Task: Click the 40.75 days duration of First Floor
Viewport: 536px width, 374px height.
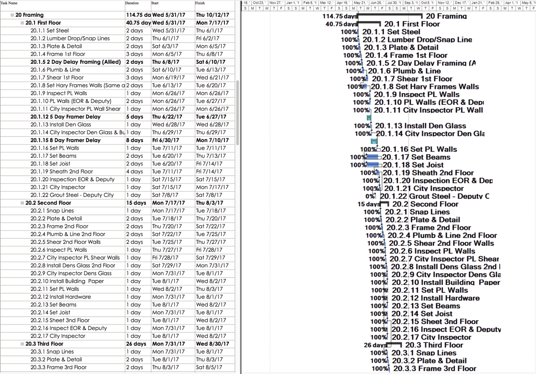Action: 138,23
